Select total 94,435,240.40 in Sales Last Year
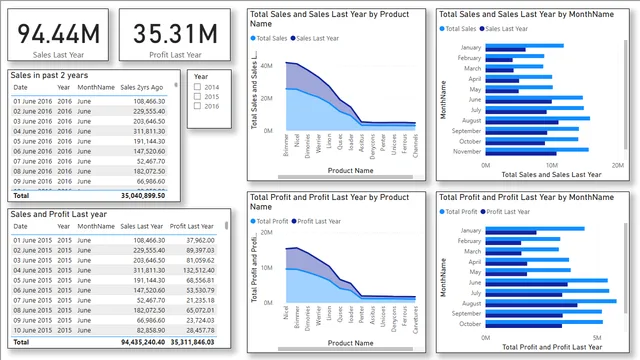Screen dimensions: 640x360 [x=143, y=342]
